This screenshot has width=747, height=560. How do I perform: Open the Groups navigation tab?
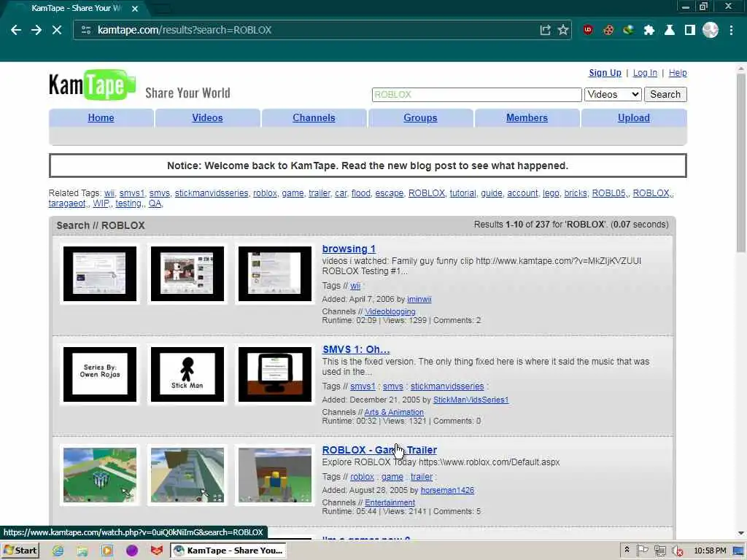[420, 117]
